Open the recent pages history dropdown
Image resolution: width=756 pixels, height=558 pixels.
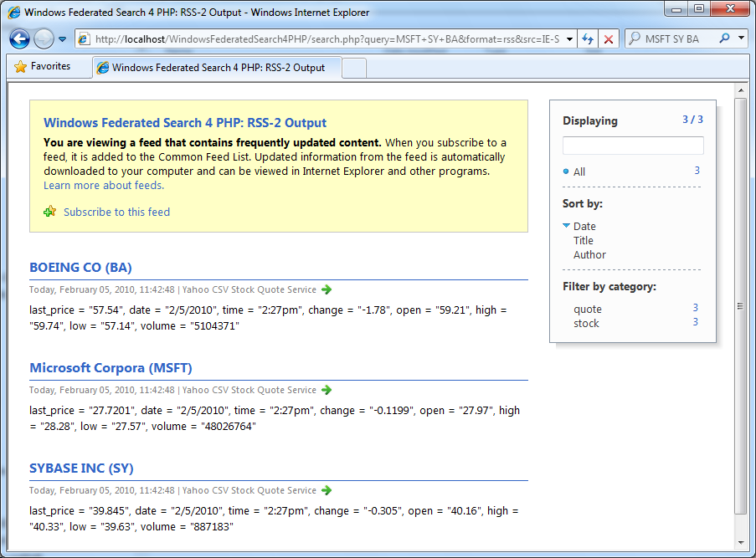[63, 39]
